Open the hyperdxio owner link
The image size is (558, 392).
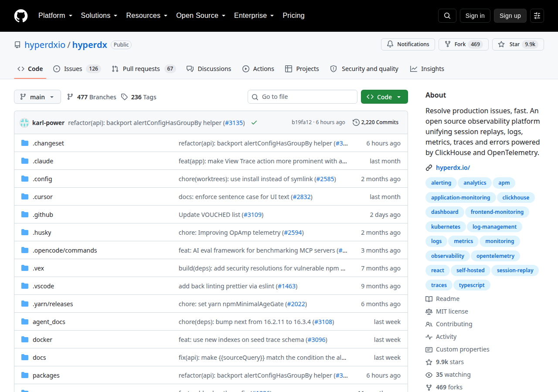pos(45,44)
